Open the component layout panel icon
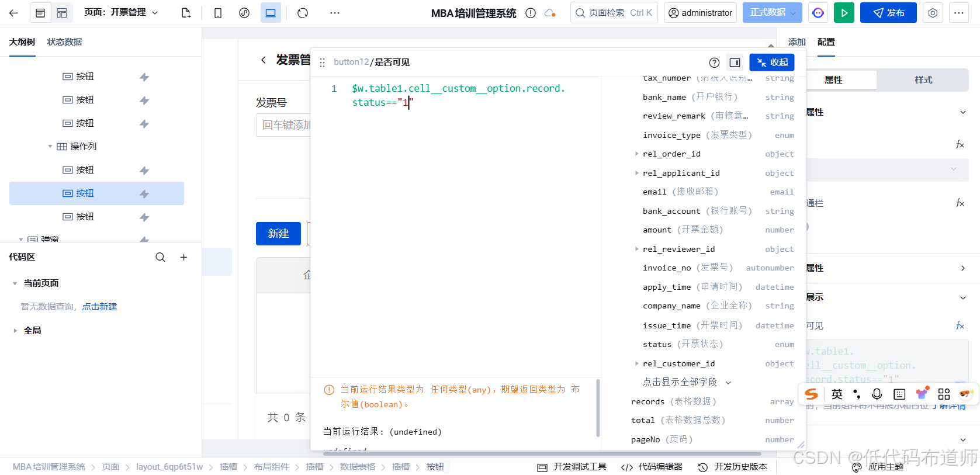This screenshot has width=980, height=475. 62,13
